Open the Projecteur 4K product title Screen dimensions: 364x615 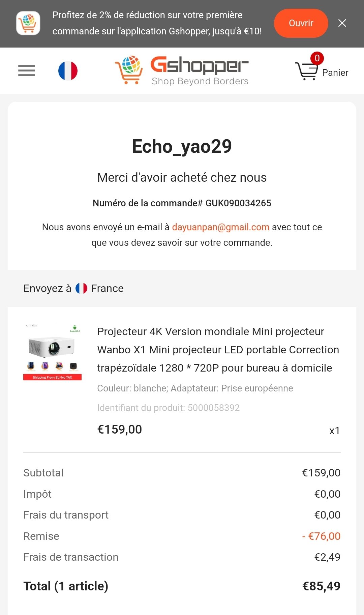218,350
